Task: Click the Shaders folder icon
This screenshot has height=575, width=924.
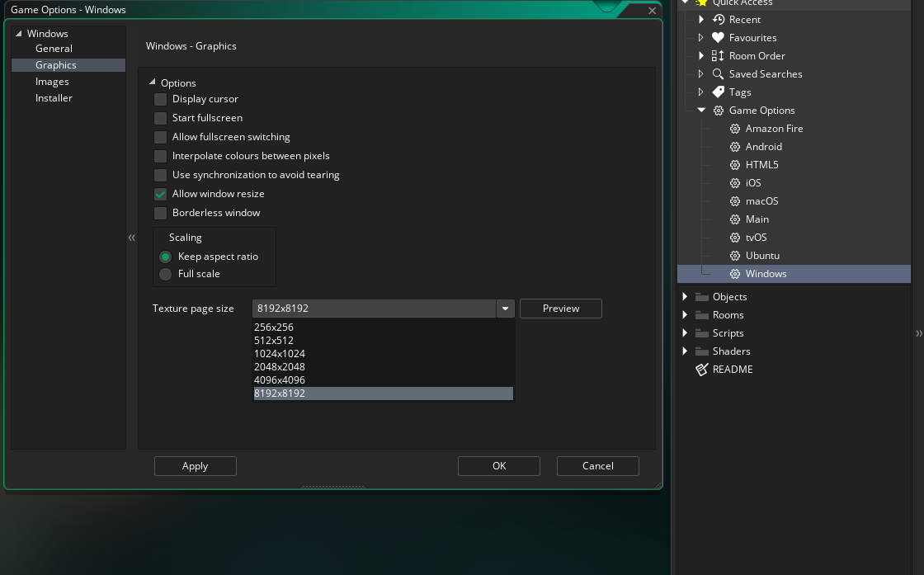Action: tap(701, 351)
